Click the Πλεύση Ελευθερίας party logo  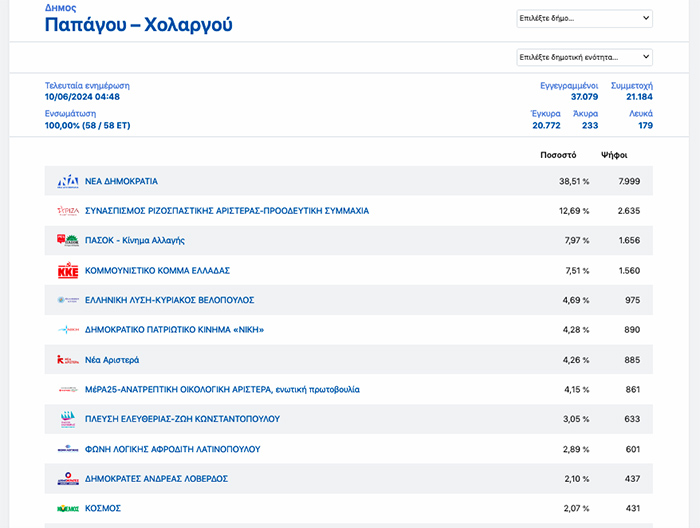[x=67, y=419]
